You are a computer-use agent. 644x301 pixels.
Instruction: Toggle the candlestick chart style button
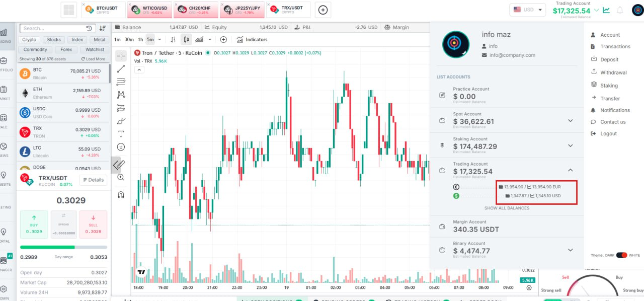coord(186,39)
